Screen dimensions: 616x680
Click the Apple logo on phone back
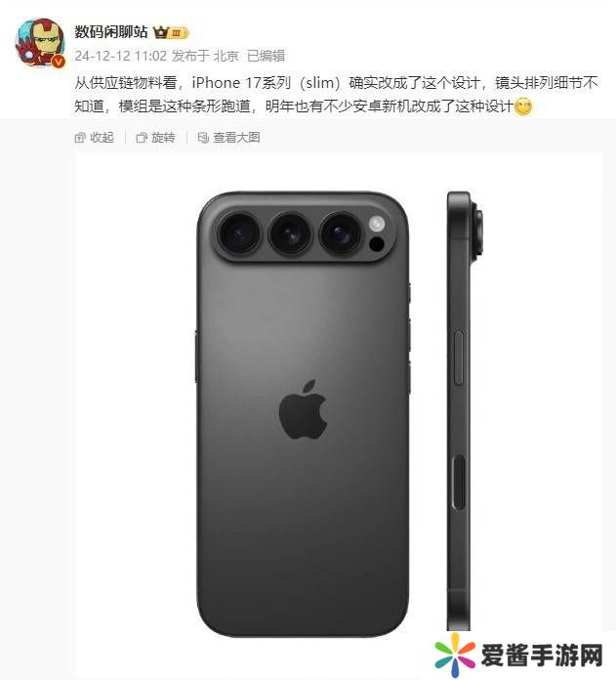click(x=303, y=409)
